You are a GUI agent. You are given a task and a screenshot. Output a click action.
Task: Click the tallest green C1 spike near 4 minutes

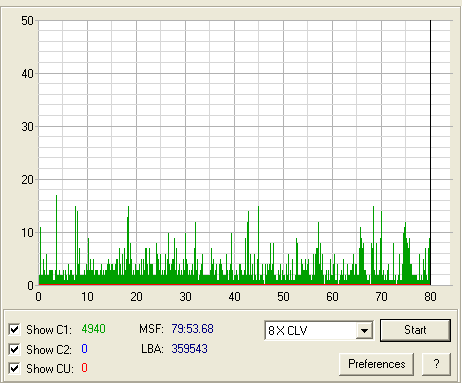tap(56, 240)
